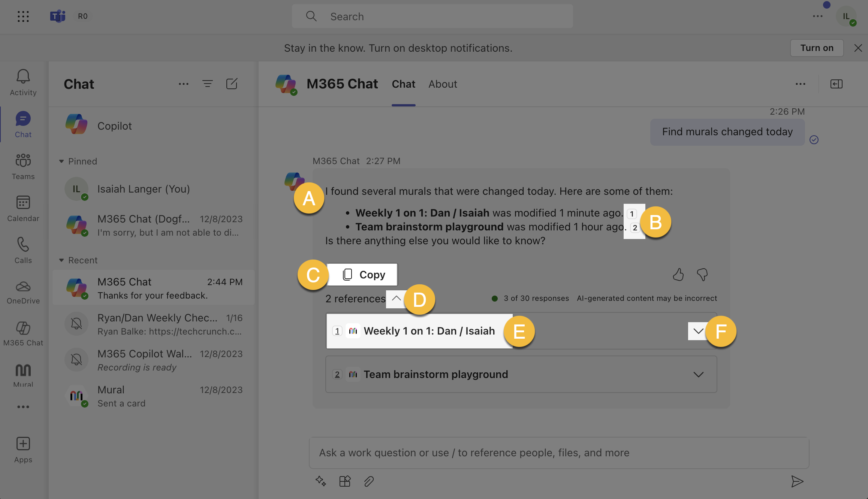
Task: Open OneDrive from the app rail
Action: pyautogui.click(x=23, y=292)
